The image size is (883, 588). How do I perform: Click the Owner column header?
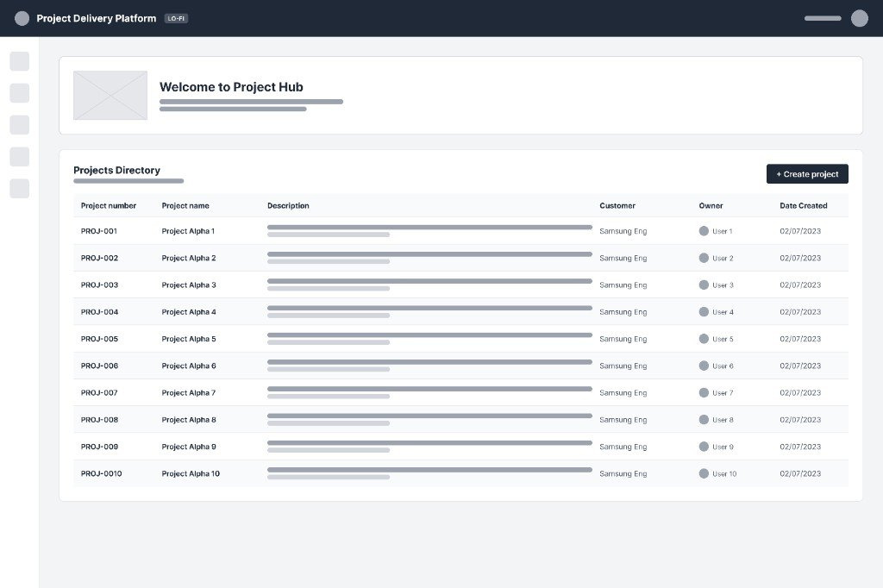pos(711,205)
